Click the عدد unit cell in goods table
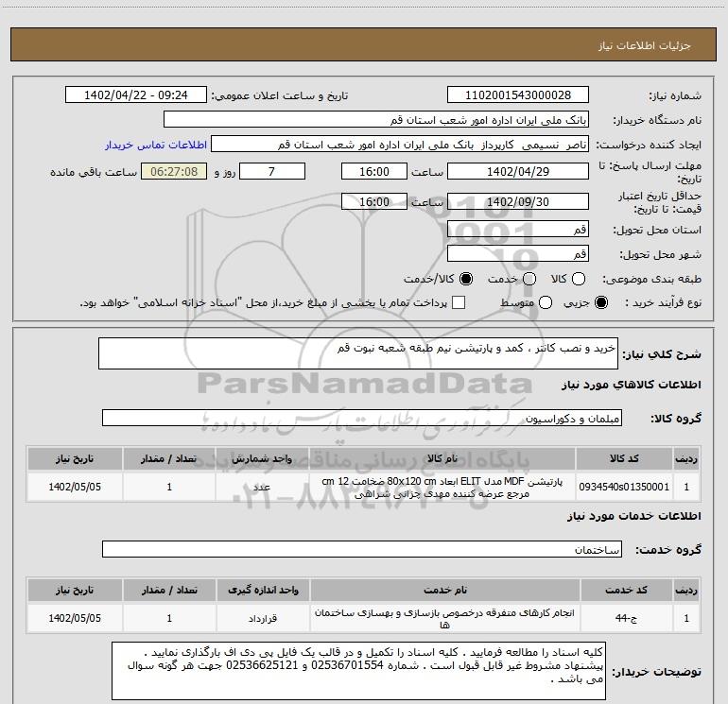 [262, 487]
